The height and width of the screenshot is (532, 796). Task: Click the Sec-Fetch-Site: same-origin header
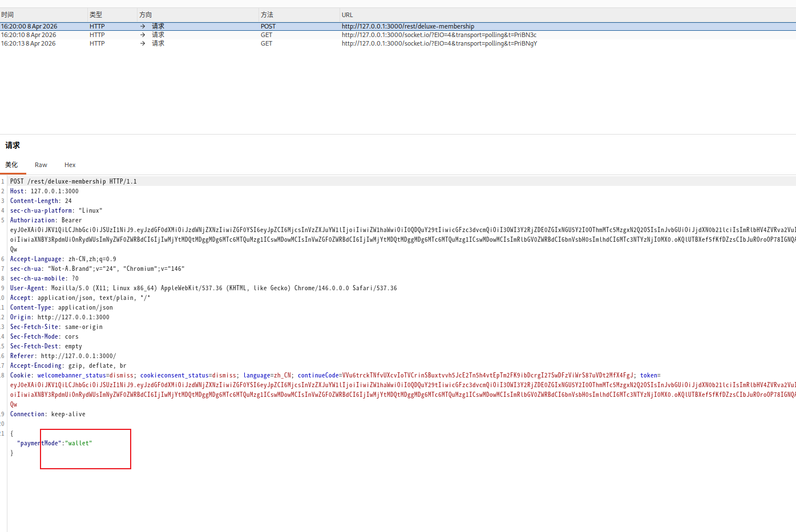tap(56, 327)
